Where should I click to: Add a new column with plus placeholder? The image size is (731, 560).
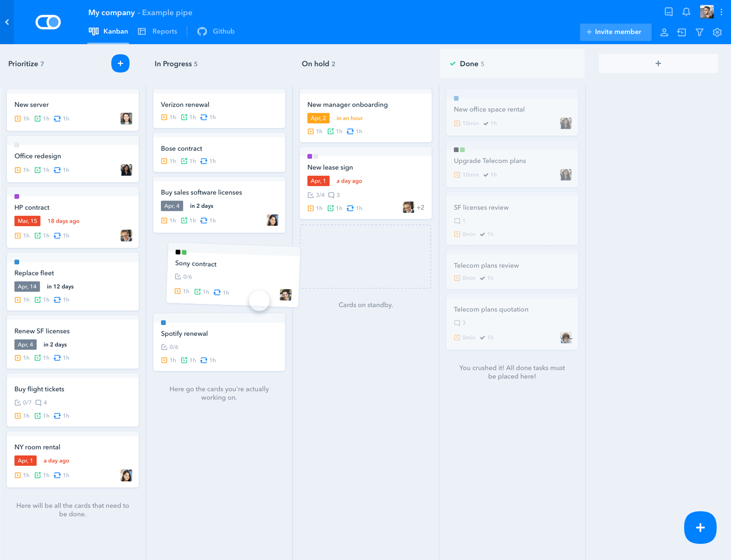(657, 63)
